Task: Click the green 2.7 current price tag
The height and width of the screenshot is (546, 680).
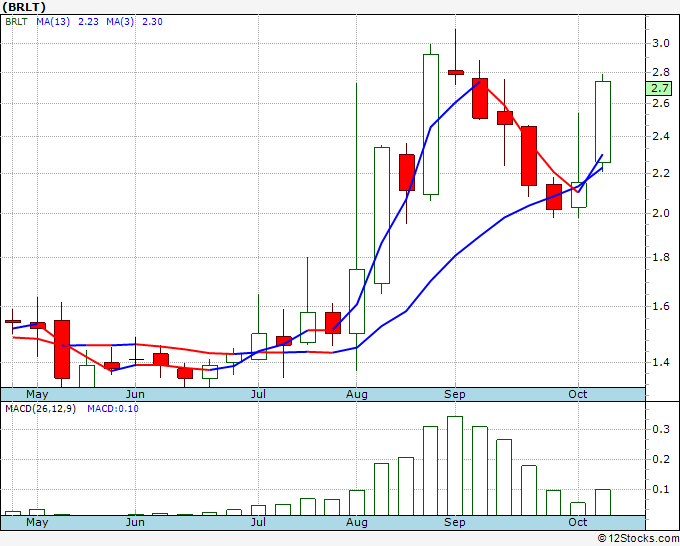Action: tap(658, 88)
